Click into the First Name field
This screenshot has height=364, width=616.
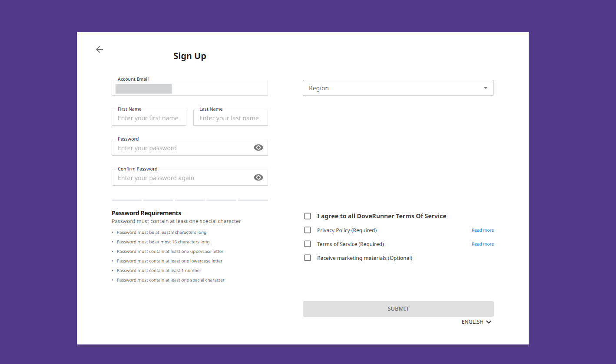[149, 118]
